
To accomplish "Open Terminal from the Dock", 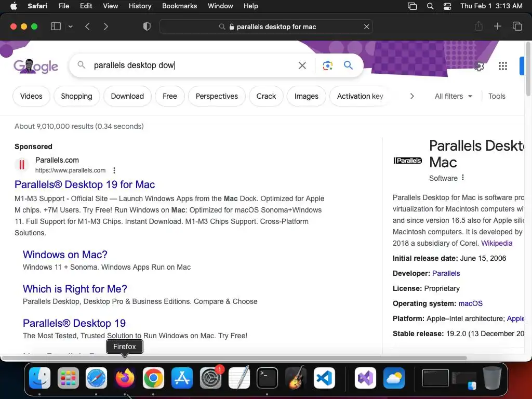I will click(x=267, y=378).
